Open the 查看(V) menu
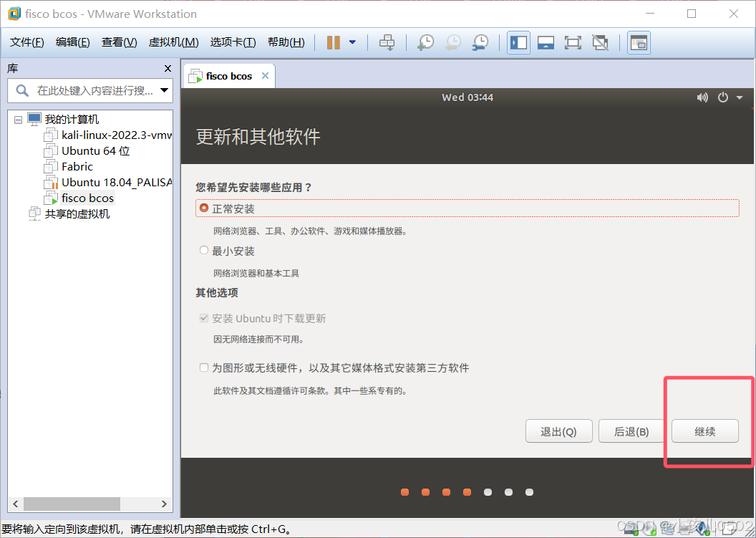Screen dimensions: 756x538 [x=119, y=42]
